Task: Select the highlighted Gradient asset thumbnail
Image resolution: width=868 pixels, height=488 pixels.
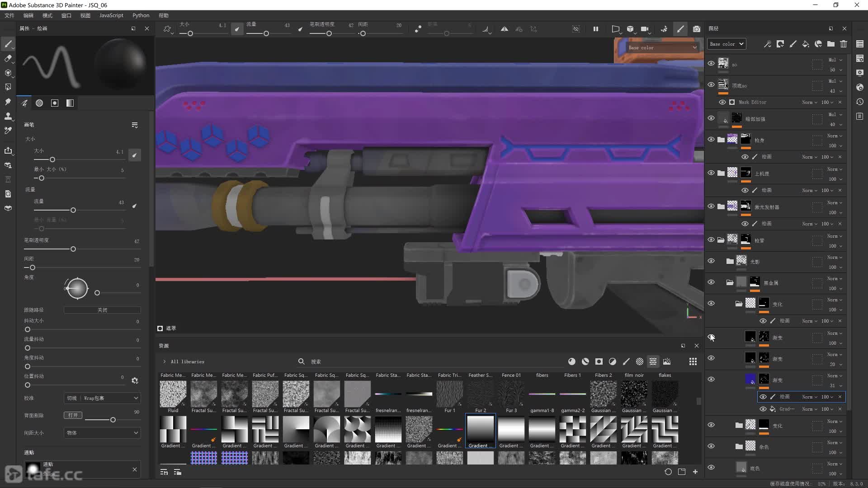Action: pos(481,431)
